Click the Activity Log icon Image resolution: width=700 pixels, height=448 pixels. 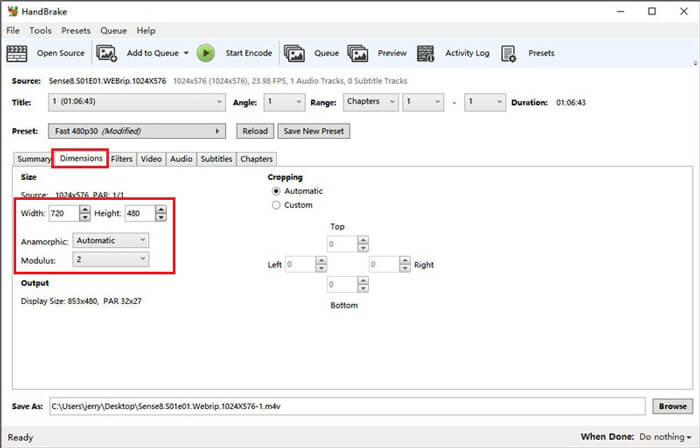[425, 54]
